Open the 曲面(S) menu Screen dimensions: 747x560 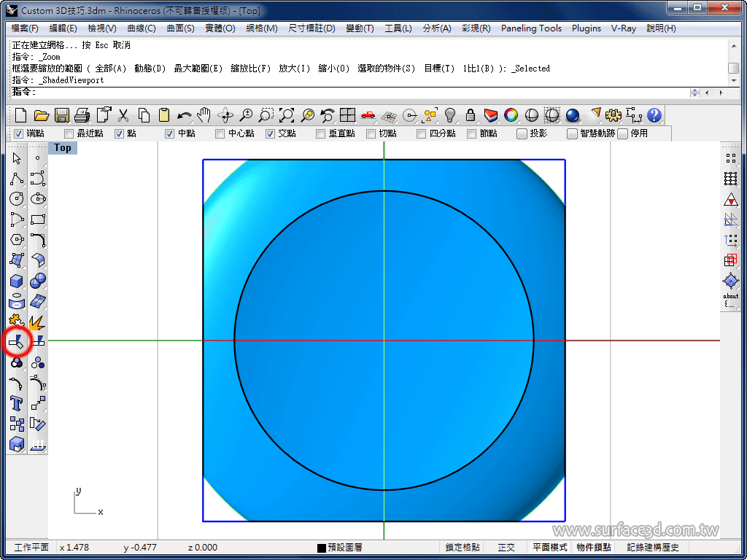(181, 28)
